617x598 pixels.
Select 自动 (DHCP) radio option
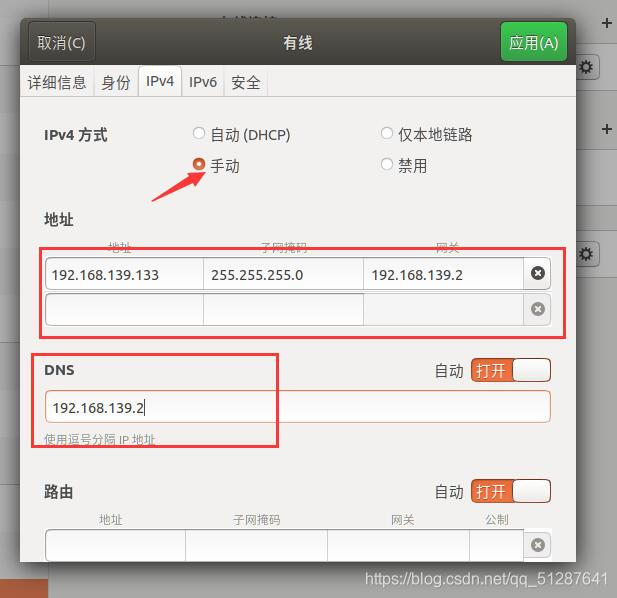pos(242,134)
